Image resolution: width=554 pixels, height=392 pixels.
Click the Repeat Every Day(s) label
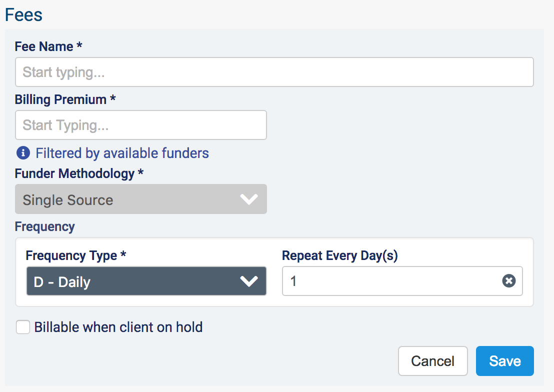[x=339, y=255]
